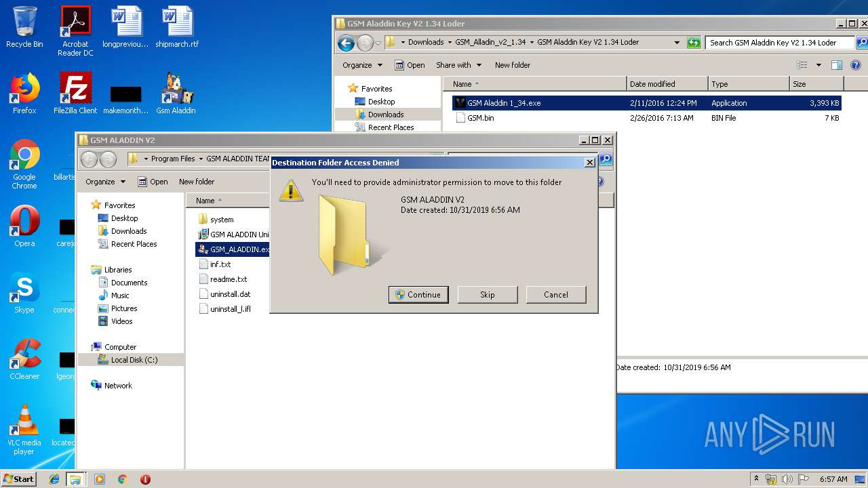Expand the Organize menu in Loder window
Screen dimensions: 868x488
(362, 65)
